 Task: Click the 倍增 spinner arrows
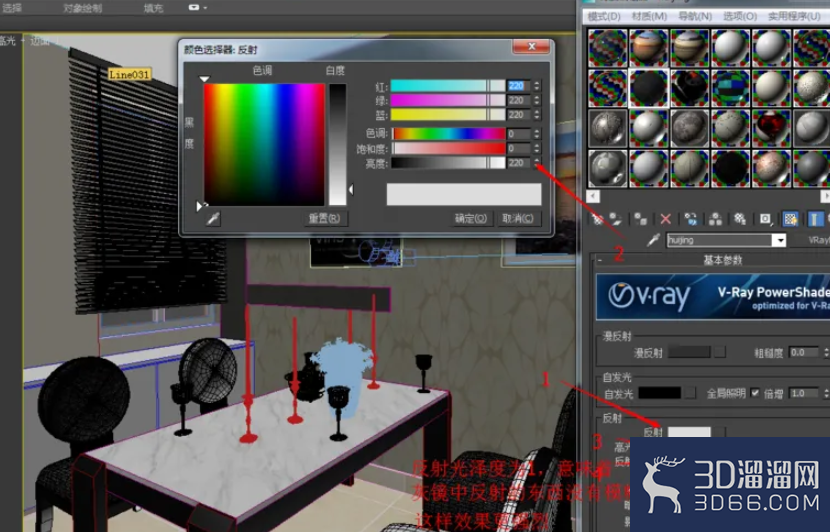825,393
